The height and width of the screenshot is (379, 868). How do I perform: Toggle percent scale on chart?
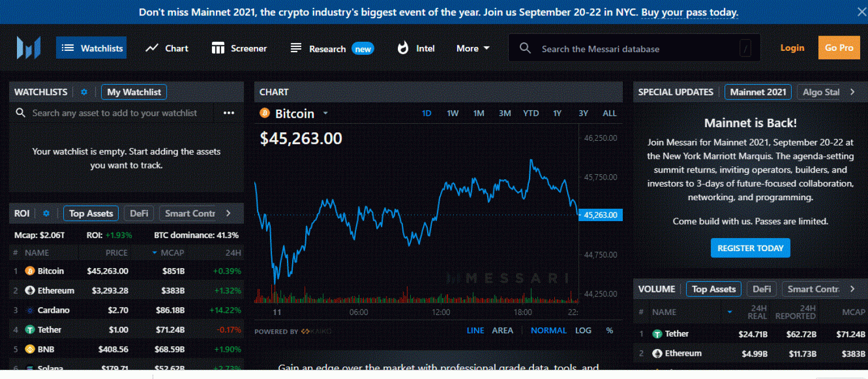pos(609,330)
